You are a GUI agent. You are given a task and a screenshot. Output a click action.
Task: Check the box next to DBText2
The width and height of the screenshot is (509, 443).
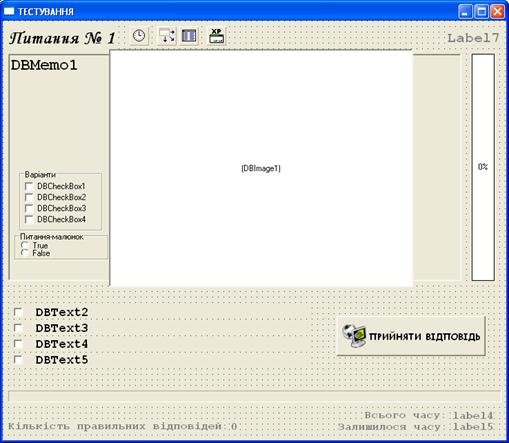point(18,312)
